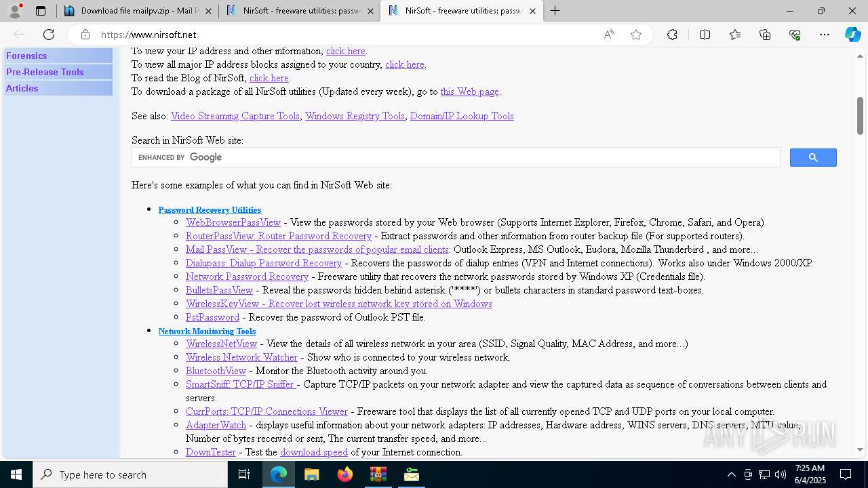868x488 pixels.
Task: Open the BluetoothView link
Action: point(216,371)
